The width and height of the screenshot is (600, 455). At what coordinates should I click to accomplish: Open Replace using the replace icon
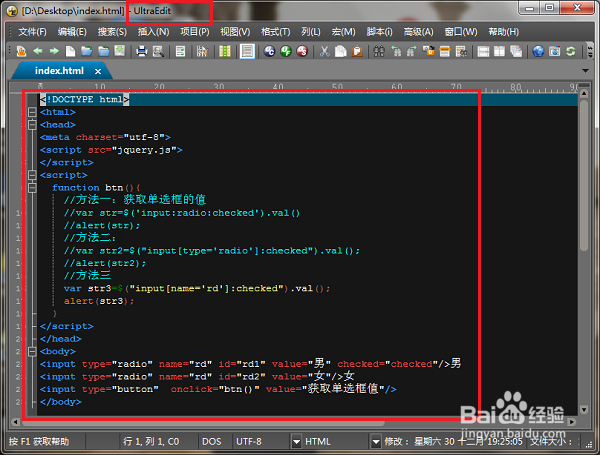(428, 51)
